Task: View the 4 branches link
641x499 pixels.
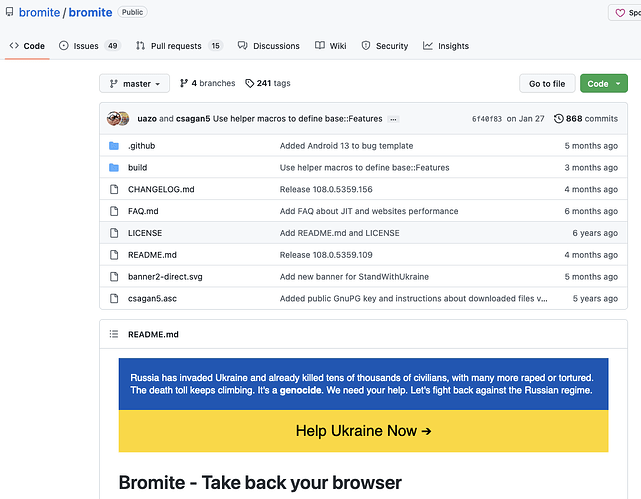Action: 207,83
